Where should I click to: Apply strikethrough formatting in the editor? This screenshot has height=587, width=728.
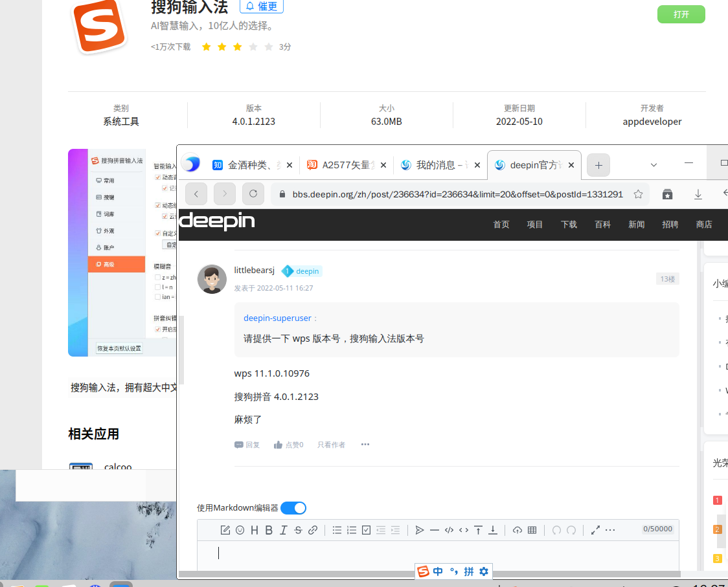click(x=298, y=530)
